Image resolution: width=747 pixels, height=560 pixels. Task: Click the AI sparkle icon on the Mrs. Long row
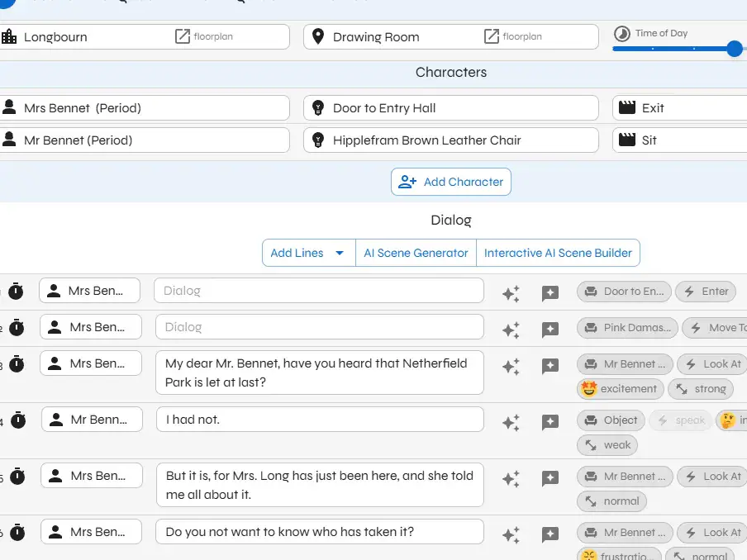point(511,478)
